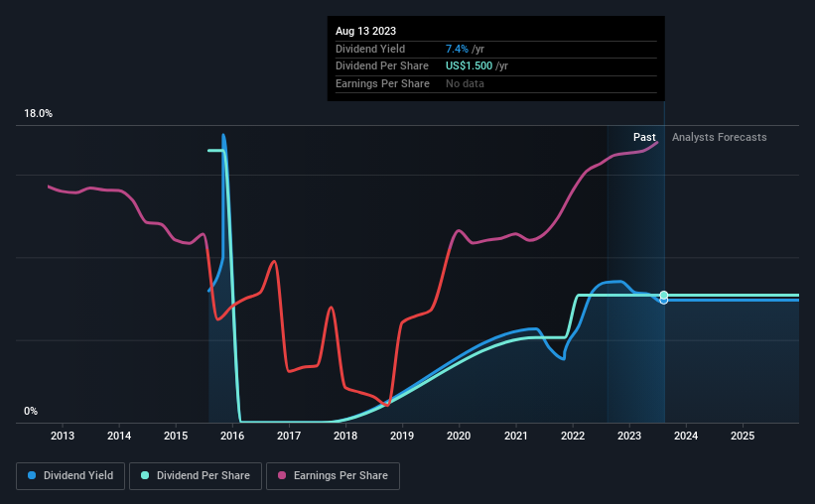Click the Dividend Yield row label in tooltip
This screenshot has width=815, height=504.
(x=370, y=49)
